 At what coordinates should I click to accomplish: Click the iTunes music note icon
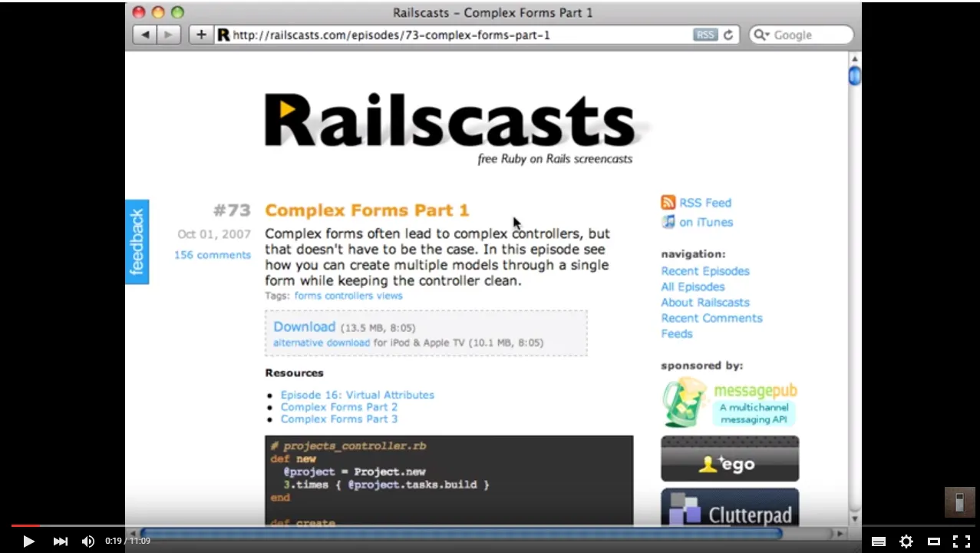[668, 221]
